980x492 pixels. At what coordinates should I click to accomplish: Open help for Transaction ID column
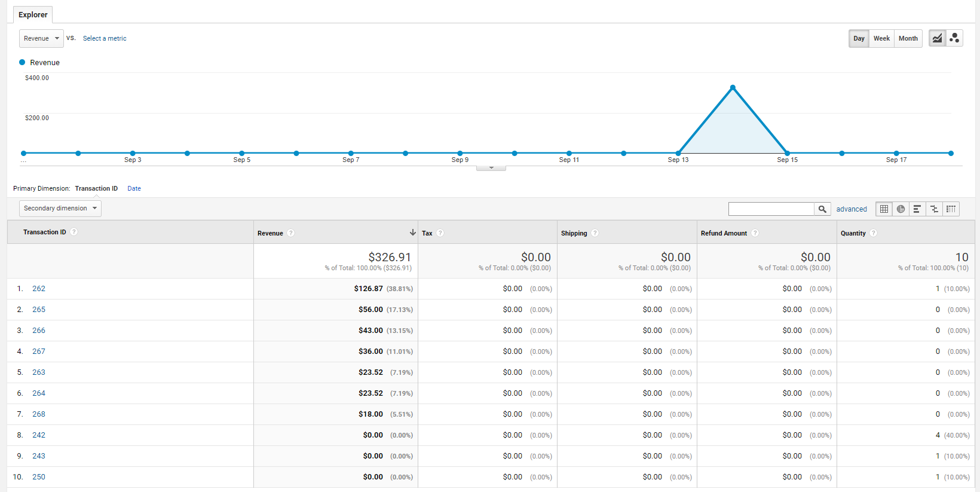click(74, 232)
